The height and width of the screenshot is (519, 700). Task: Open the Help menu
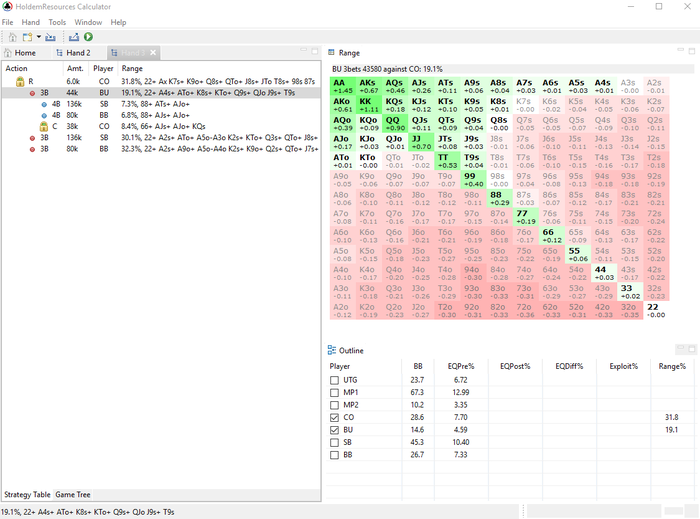(x=118, y=22)
